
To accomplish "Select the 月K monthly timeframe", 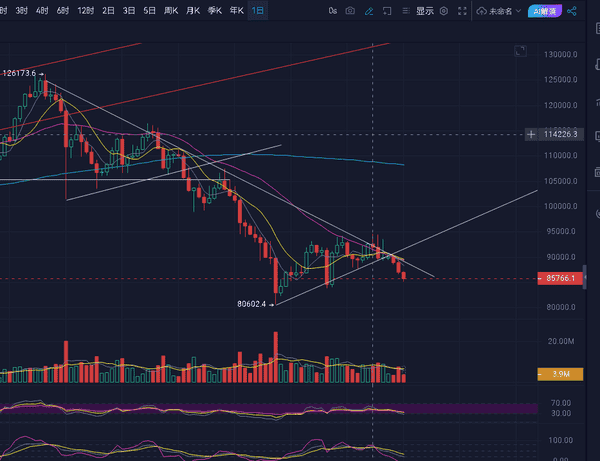I will (x=193, y=11).
